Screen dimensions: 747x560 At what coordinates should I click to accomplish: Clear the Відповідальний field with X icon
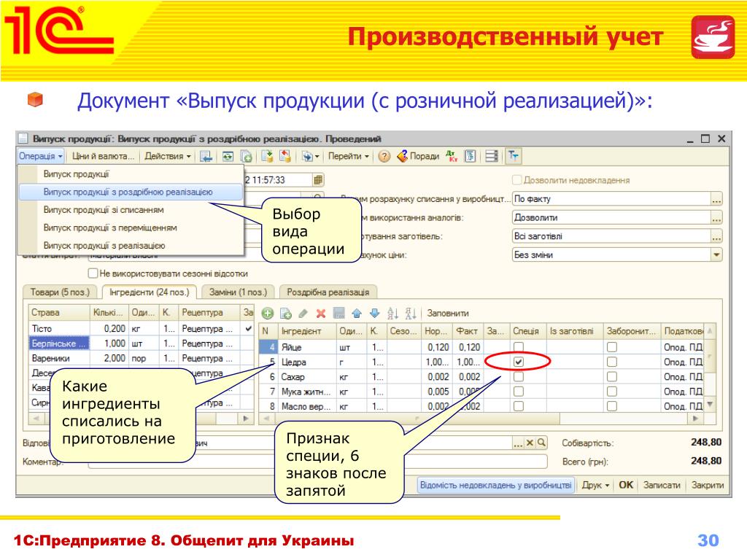tap(530, 443)
